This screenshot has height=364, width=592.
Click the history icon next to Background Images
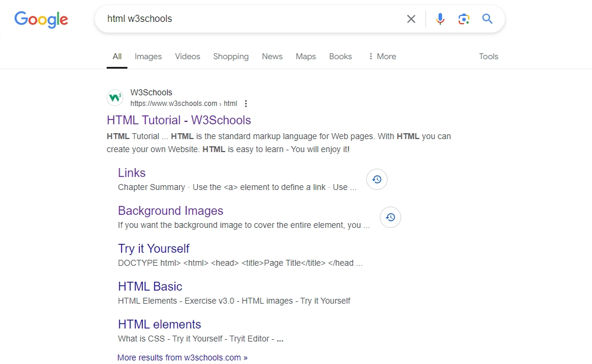tap(391, 217)
